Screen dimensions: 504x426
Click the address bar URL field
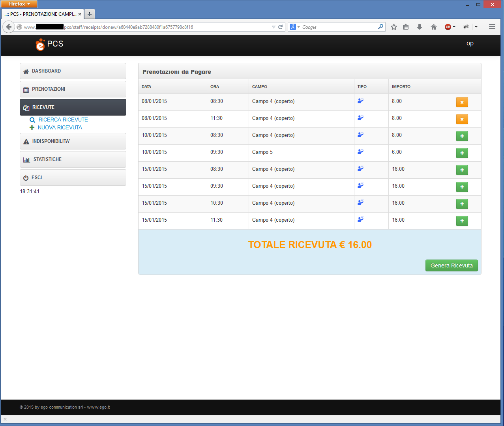[146, 27]
